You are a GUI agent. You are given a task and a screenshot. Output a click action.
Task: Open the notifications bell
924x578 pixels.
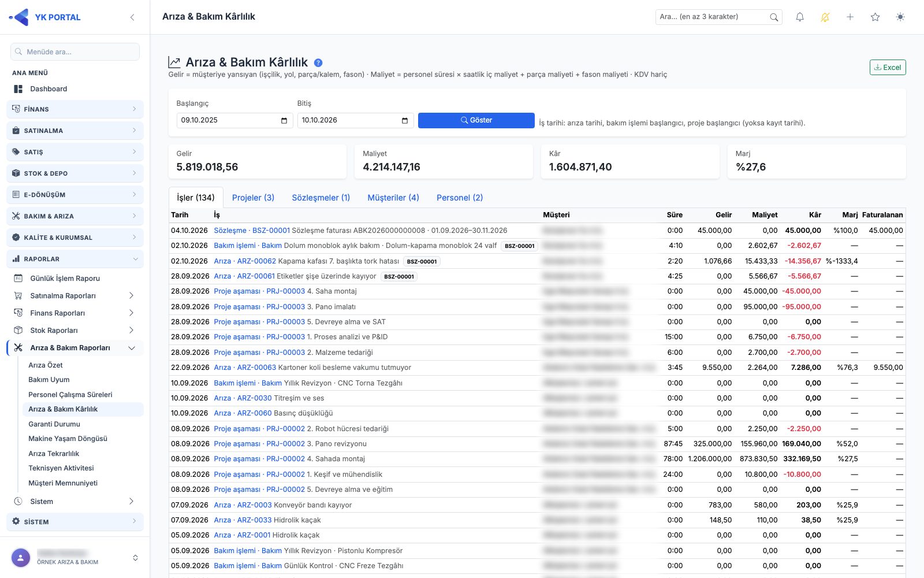pos(800,17)
